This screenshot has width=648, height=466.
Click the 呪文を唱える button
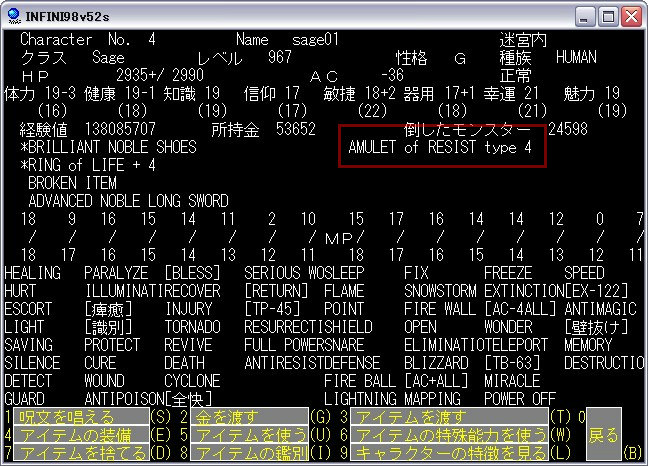(x=81, y=416)
